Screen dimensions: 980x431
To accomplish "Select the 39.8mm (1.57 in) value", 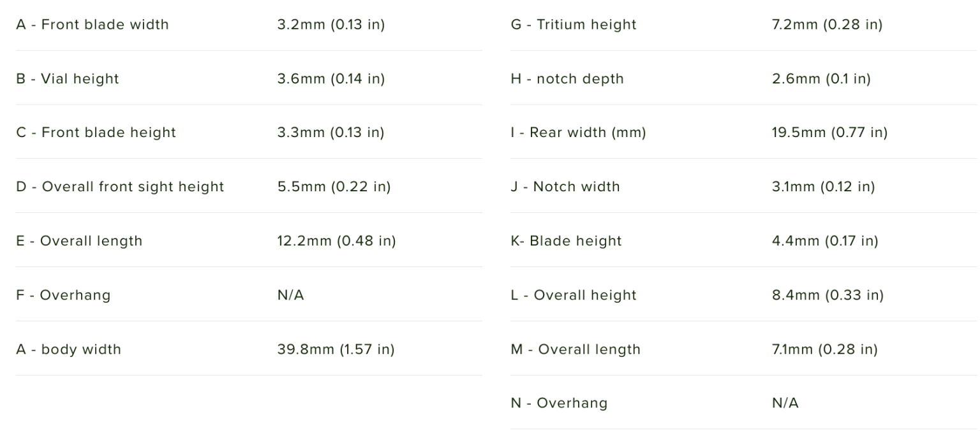I will tap(336, 349).
